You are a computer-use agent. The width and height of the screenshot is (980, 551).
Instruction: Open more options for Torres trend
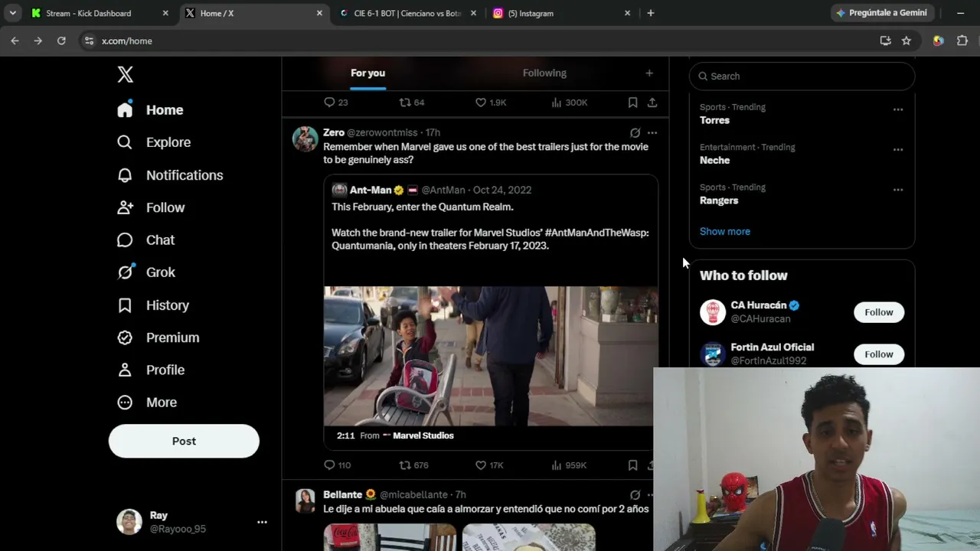click(x=898, y=109)
